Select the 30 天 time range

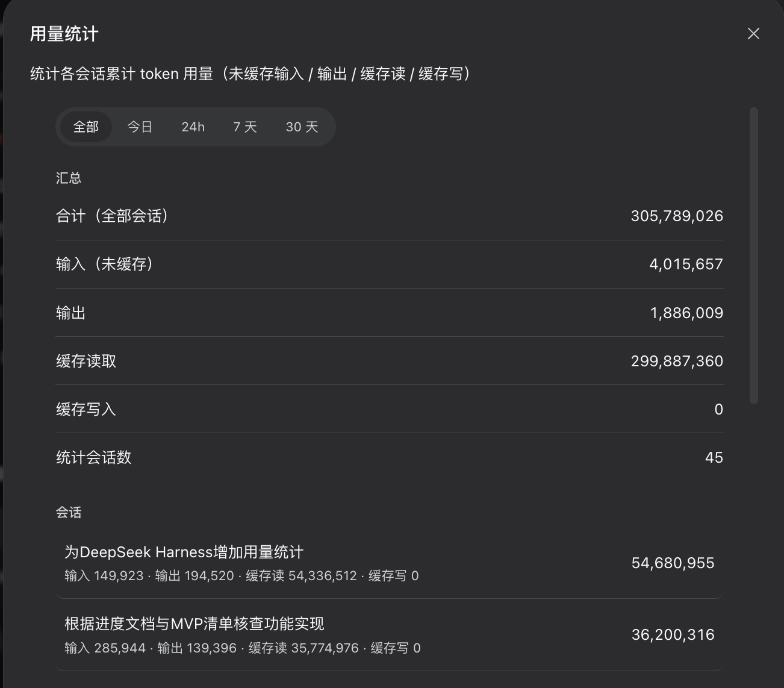[302, 127]
